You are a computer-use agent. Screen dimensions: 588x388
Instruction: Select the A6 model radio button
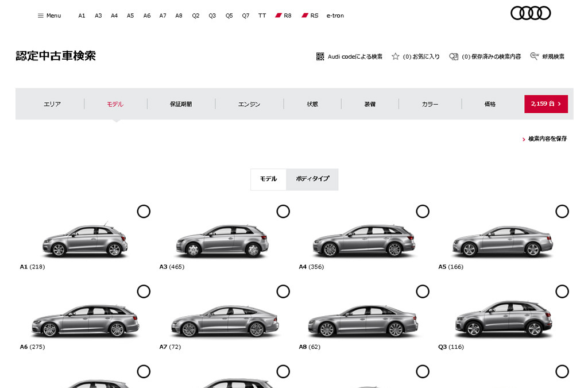[x=144, y=291]
